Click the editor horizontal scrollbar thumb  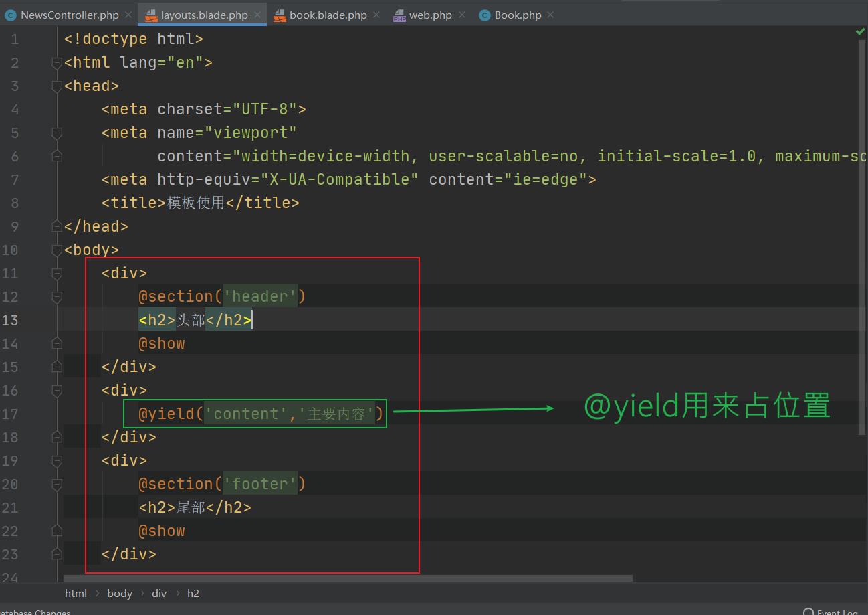coord(348,578)
